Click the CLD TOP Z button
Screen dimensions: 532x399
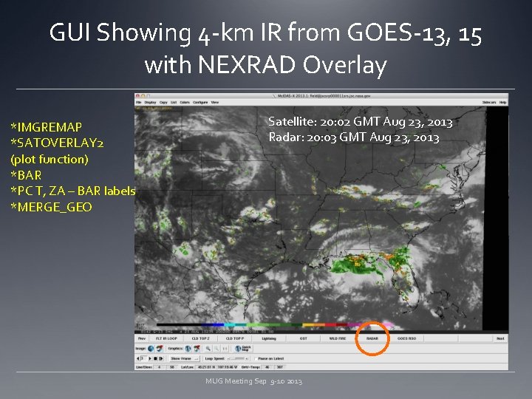click(200, 338)
